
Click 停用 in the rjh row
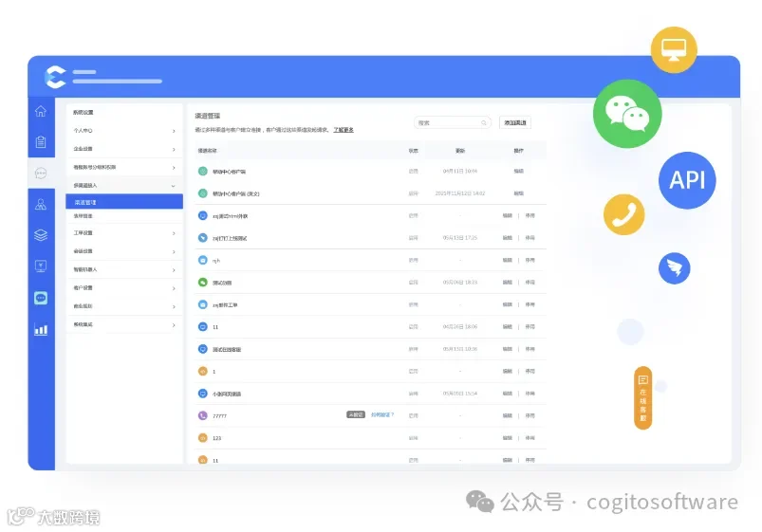530,261
